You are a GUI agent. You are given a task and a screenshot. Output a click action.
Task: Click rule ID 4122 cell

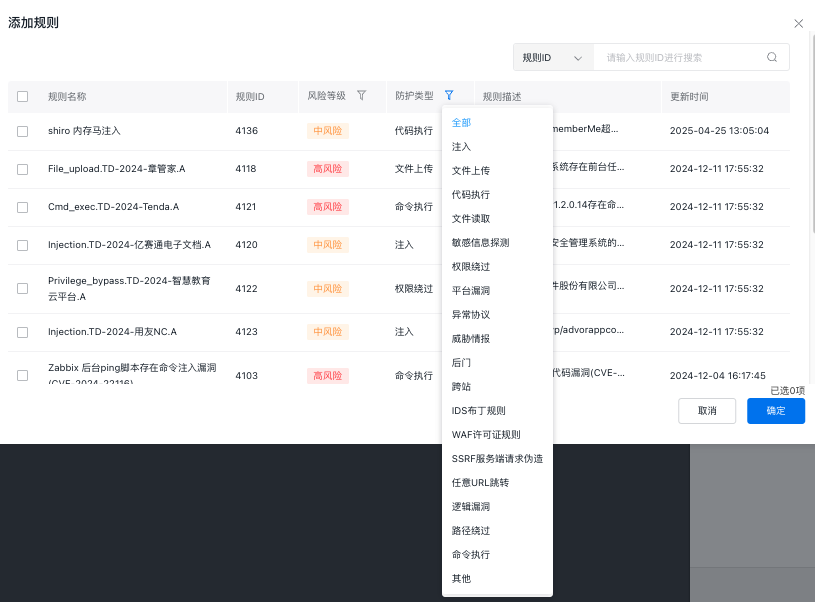(x=246, y=289)
